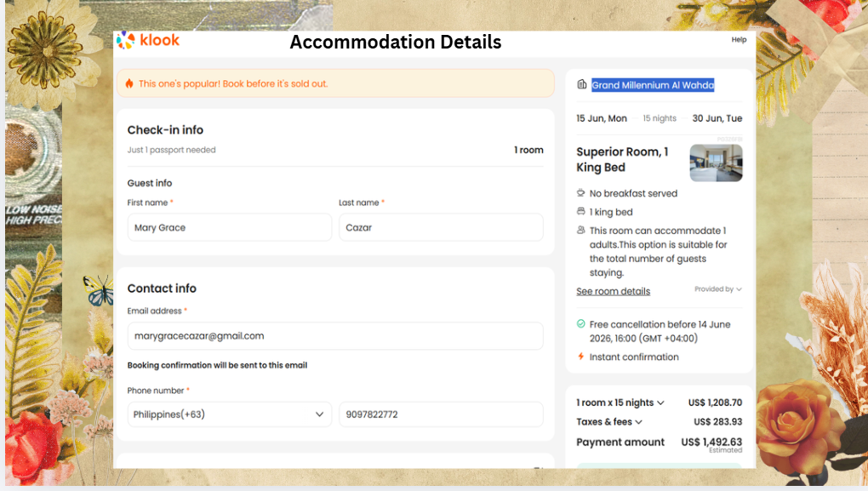Click the free cancellation checkmark icon
The image size is (868, 491).
pos(580,324)
